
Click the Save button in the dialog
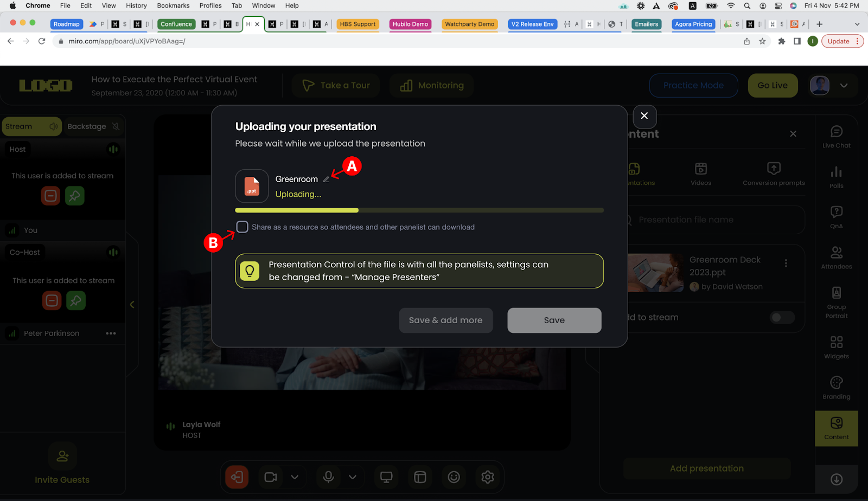pyautogui.click(x=554, y=320)
